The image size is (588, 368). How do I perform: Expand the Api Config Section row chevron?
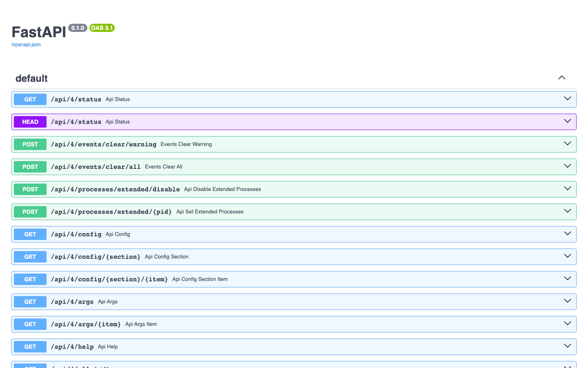coord(568,256)
